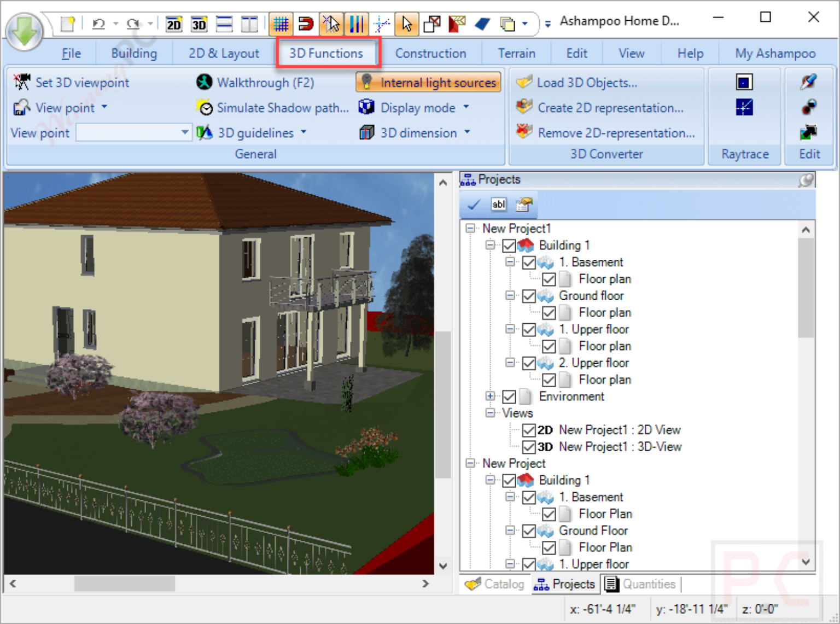Image resolution: width=840 pixels, height=624 pixels.
Task: Select the 1. Upper floor tree item under New Project1
Action: point(593,329)
